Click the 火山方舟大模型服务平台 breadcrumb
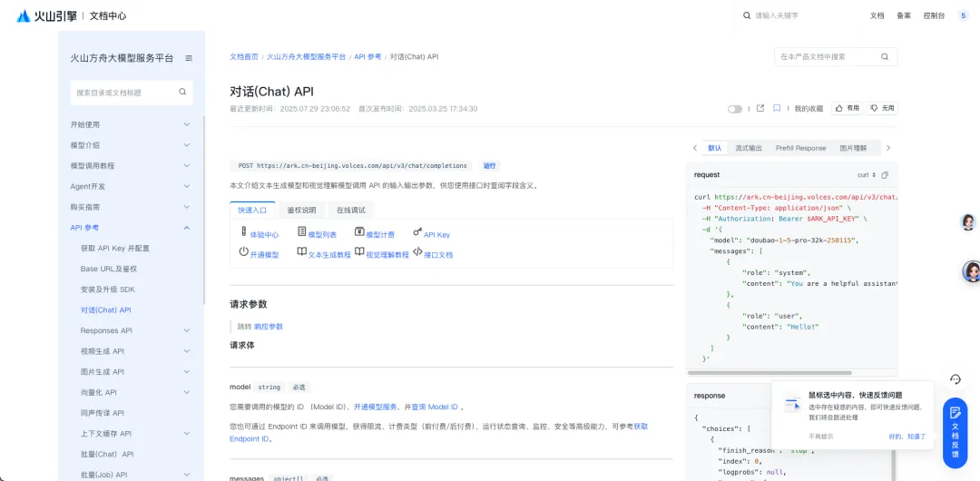980x481 pixels. (x=307, y=56)
